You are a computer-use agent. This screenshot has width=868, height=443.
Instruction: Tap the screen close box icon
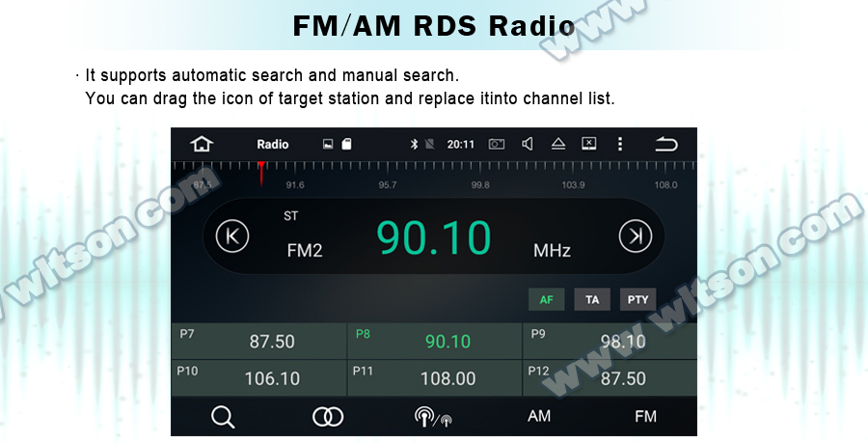(589, 144)
